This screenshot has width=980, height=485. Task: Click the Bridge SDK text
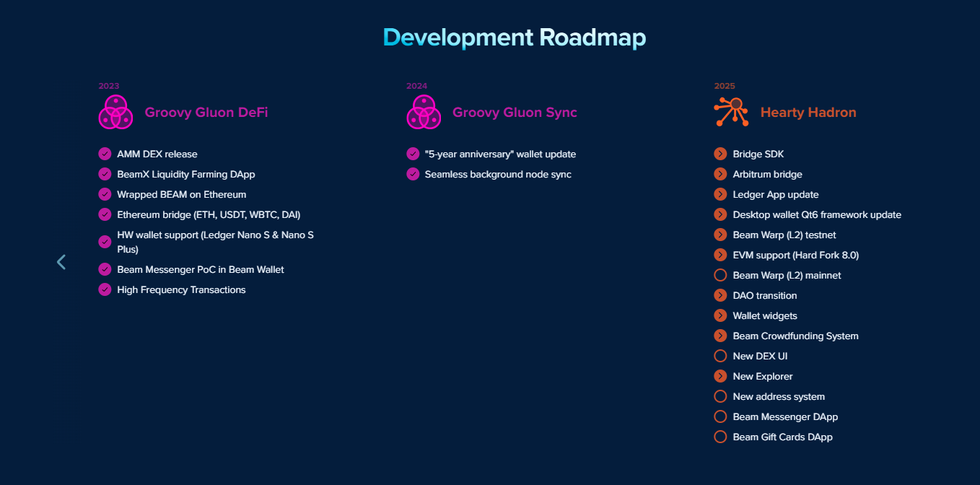758,154
